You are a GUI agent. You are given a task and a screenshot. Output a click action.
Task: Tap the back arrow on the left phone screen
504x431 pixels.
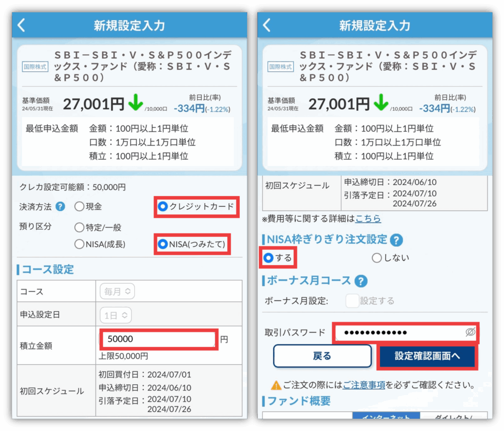point(21,26)
